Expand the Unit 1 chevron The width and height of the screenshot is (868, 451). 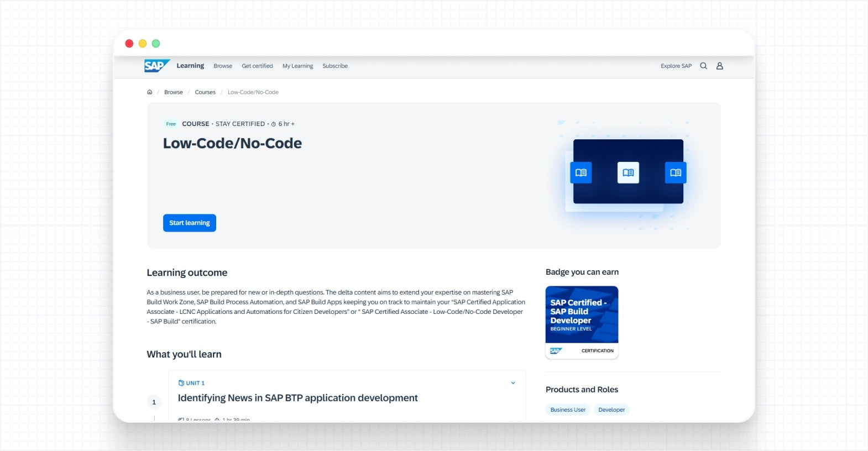click(513, 383)
